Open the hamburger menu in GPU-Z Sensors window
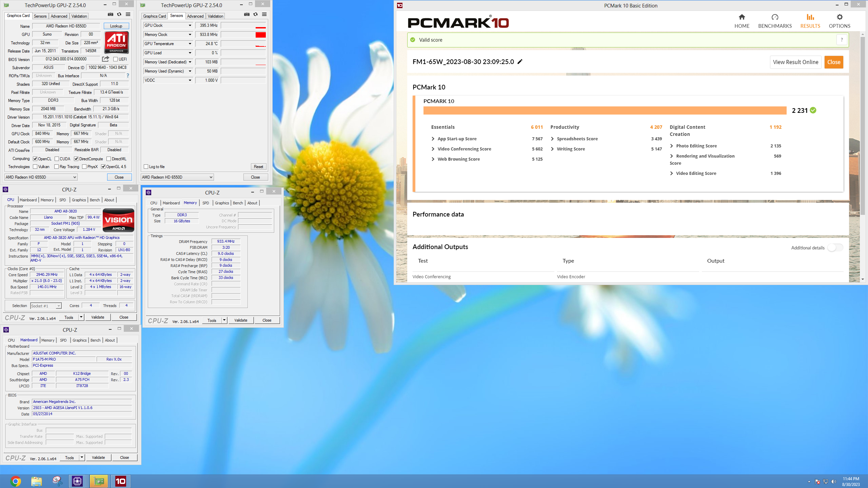Image resolution: width=868 pixels, height=488 pixels. coord(264,14)
